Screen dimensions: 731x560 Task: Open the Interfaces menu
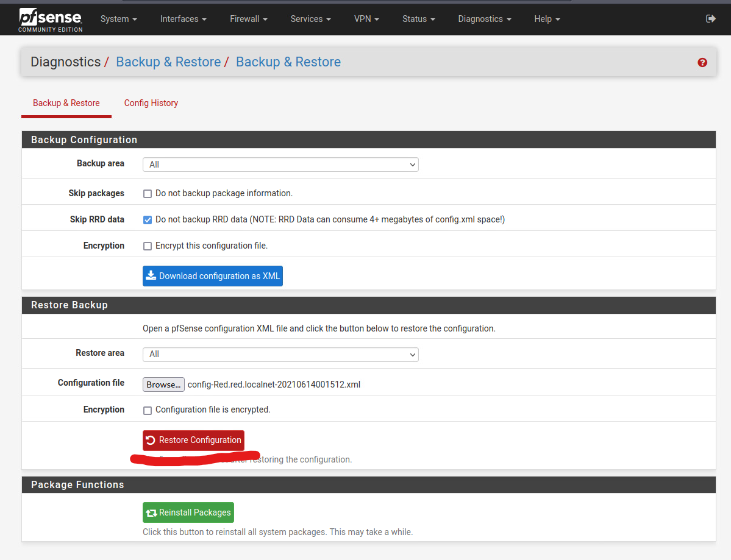point(184,19)
